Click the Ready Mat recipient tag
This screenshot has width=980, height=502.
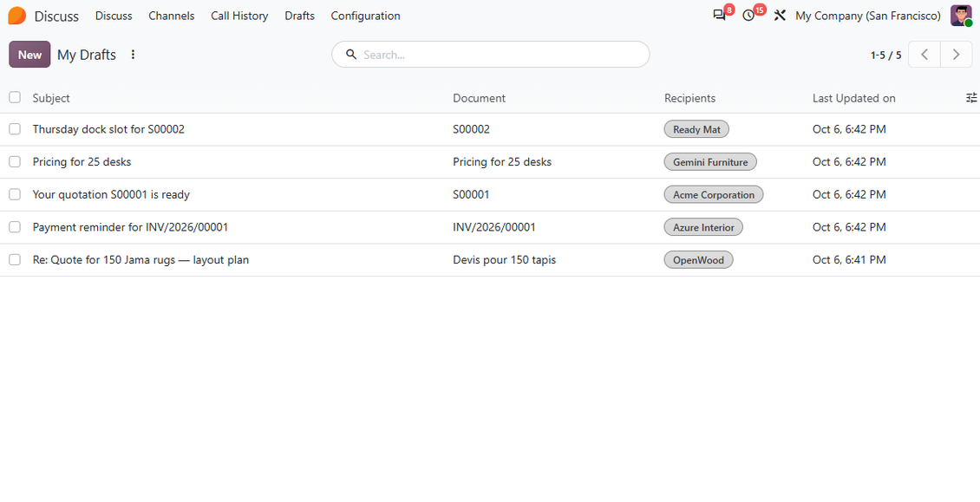(x=696, y=129)
